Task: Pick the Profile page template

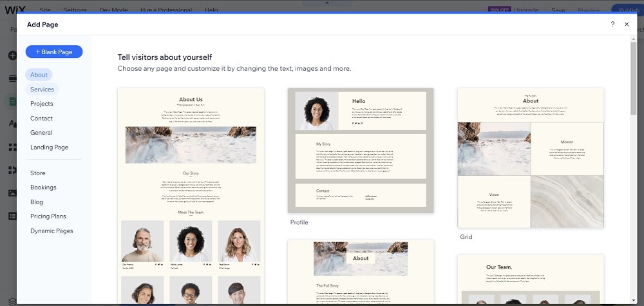Action: [x=361, y=150]
